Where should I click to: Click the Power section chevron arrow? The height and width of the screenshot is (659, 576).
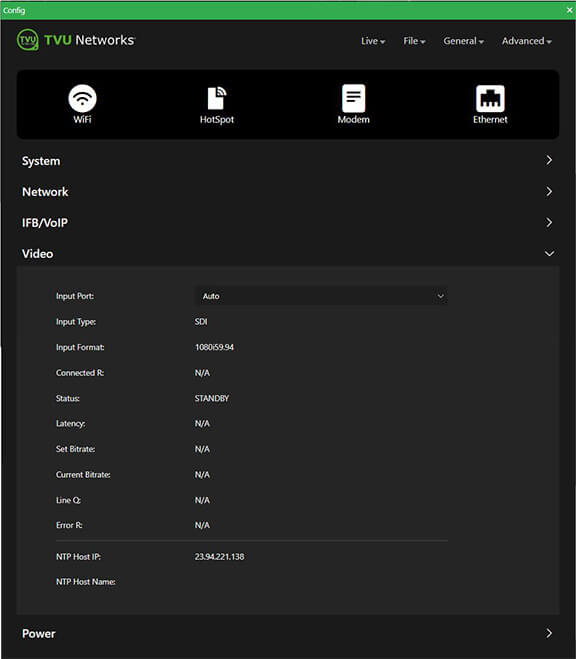(x=549, y=633)
